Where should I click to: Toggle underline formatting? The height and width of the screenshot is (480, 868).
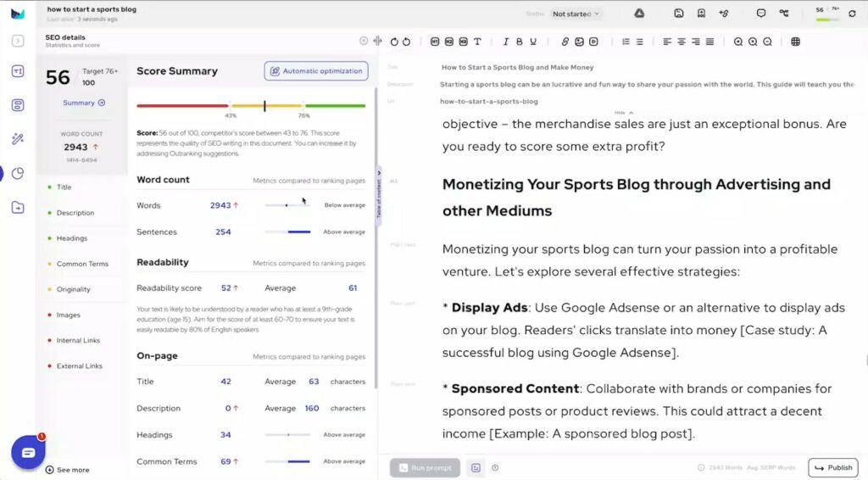coord(533,42)
